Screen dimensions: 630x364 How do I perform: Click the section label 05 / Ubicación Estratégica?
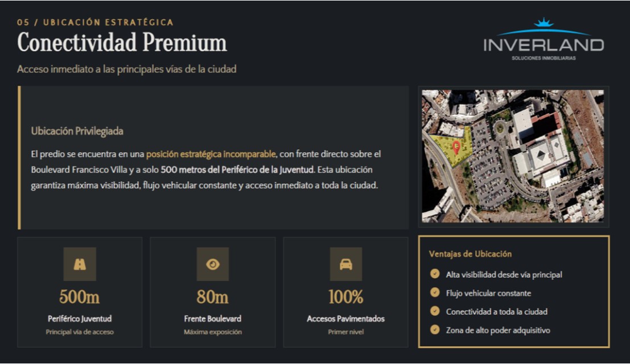(x=95, y=22)
